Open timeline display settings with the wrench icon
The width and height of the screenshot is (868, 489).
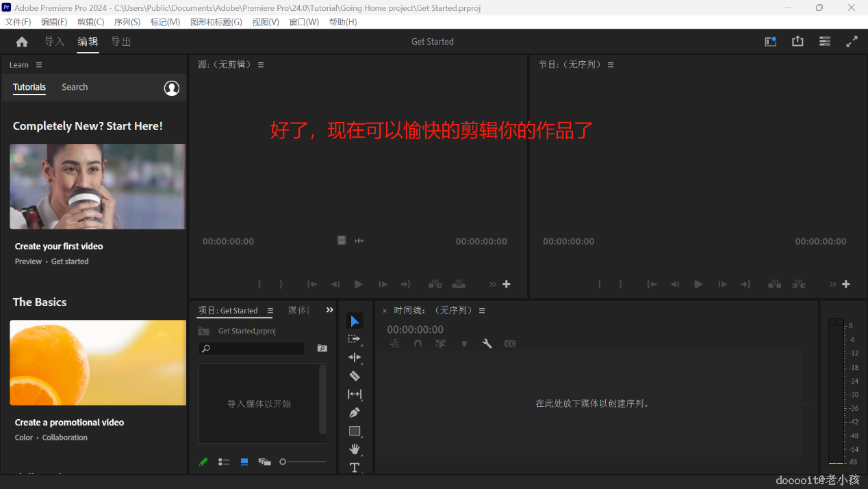(487, 343)
